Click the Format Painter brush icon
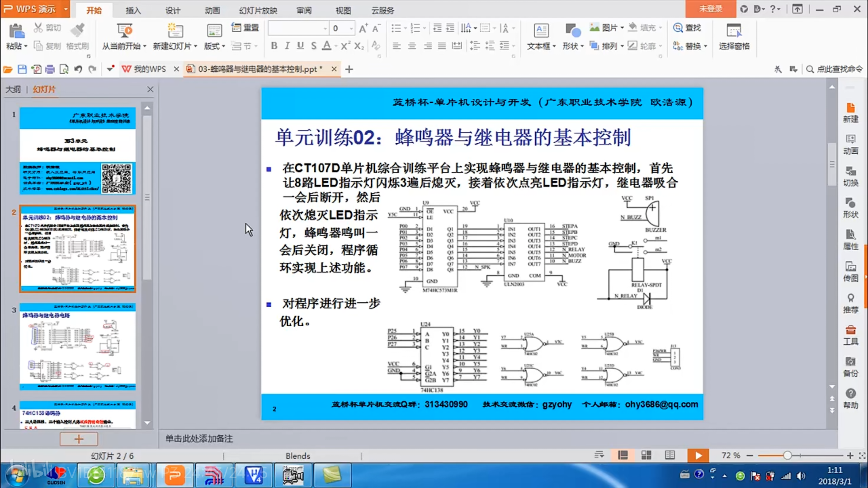The image size is (868, 488). (77, 31)
